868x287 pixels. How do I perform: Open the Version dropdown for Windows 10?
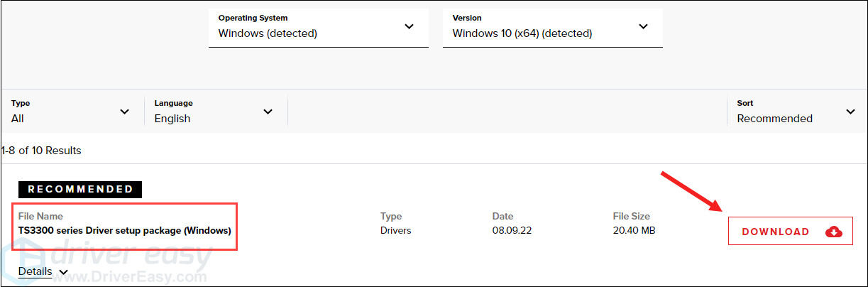553,27
